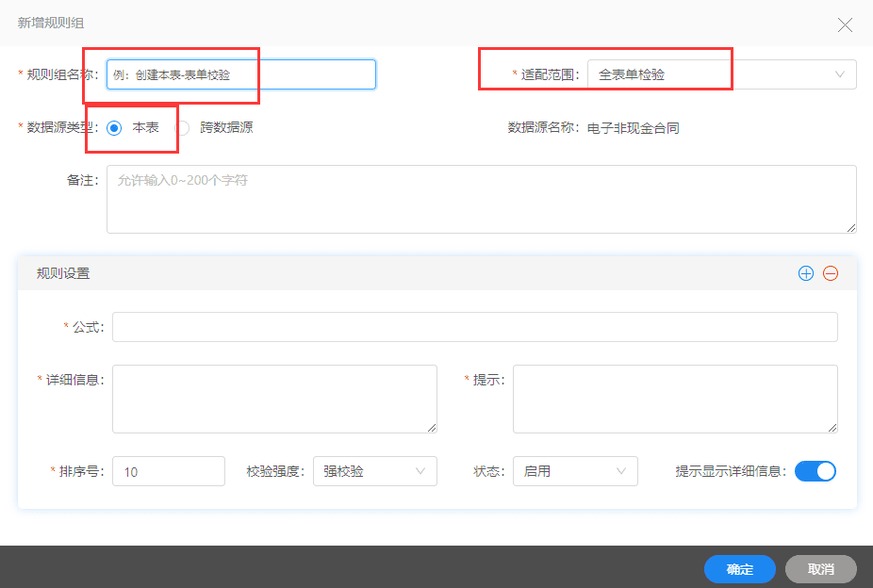Close the 新增规则组 dialog
This screenshot has height=588, width=873.
pos(845,24)
